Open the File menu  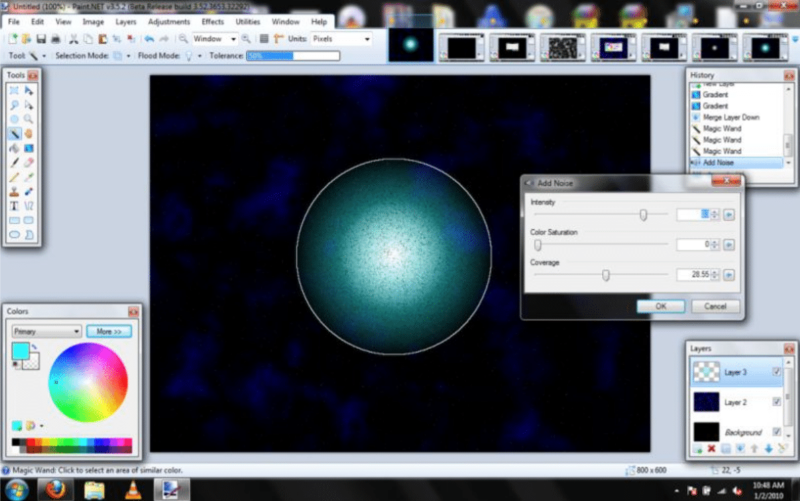[14, 22]
